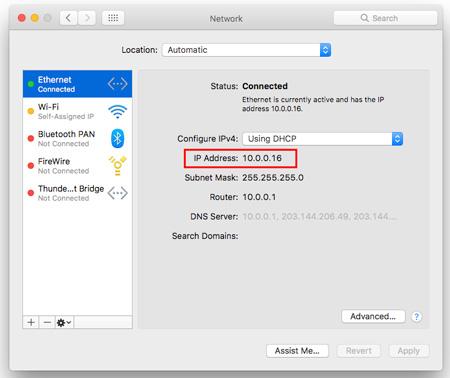Open the help question mark
The height and width of the screenshot is (378, 450).
point(416,317)
